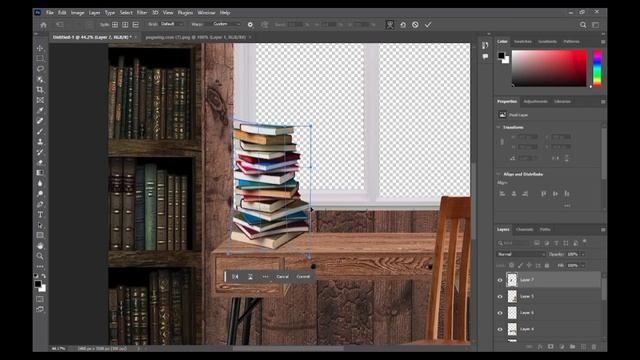The image size is (640, 360).
Task: Open the blend mode dropdown set to Normal
Action: pos(521,254)
